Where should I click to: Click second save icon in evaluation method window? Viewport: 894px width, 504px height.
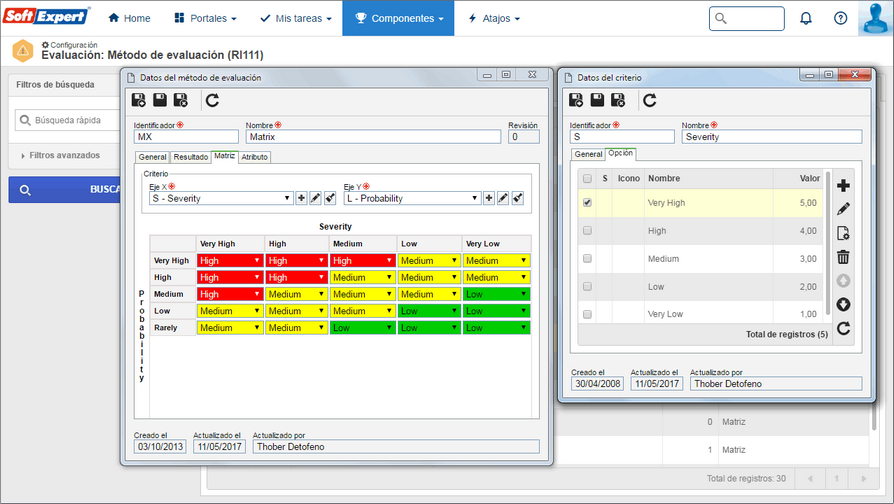click(160, 100)
